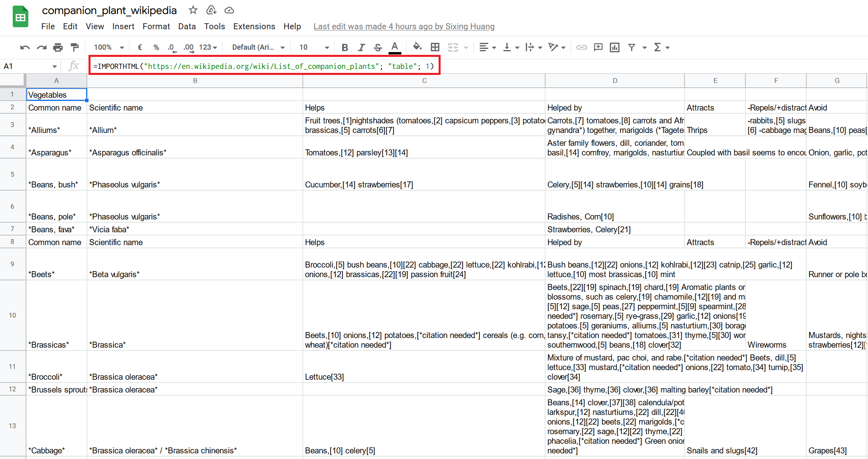
Task: Open the last edit history link
Action: pos(404,26)
